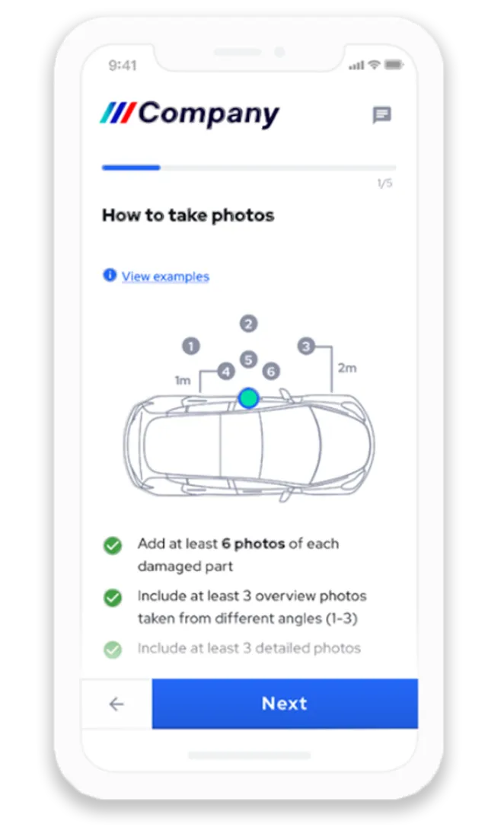Viewport: 504px width, 827px height.
Task: Tap the car top-view diagram
Action: 249,445
